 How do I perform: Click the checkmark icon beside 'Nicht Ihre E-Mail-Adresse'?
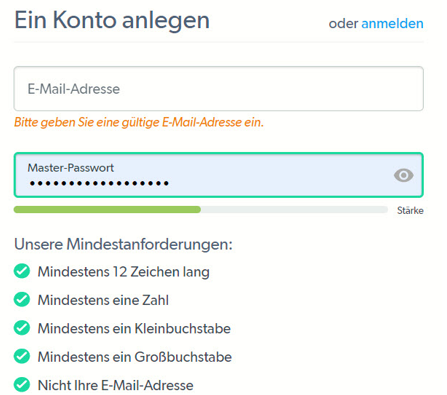(x=22, y=384)
